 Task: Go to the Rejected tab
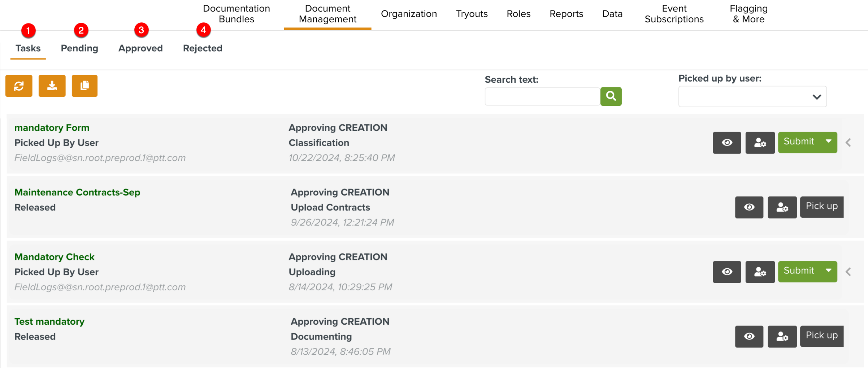(203, 48)
